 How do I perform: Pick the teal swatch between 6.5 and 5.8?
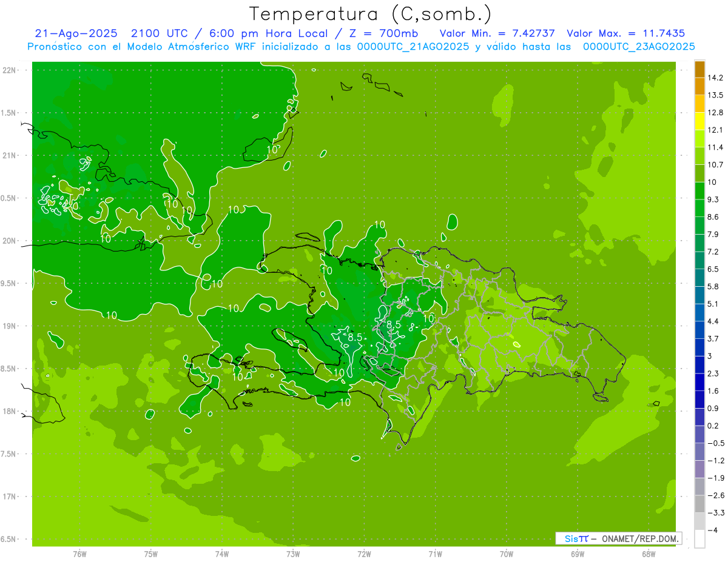[x=699, y=278]
